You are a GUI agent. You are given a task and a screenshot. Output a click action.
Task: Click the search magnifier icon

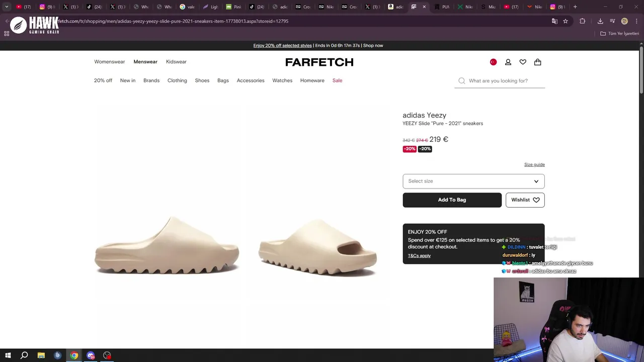pyautogui.click(x=462, y=80)
